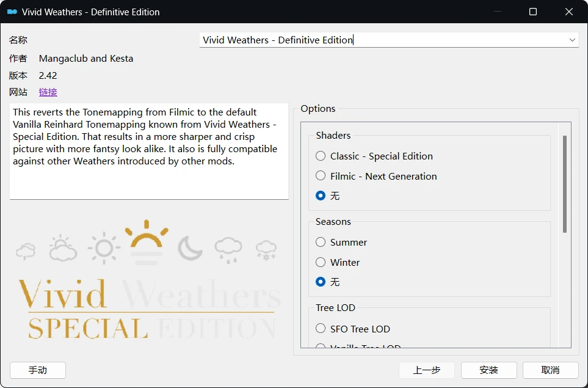
Task: Click 安装 to install the mod
Action: click(488, 370)
